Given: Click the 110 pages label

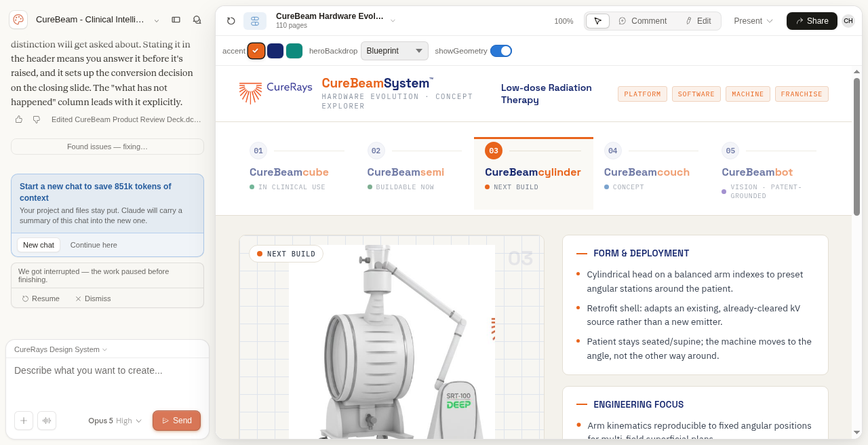Looking at the screenshot, I should pyautogui.click(x=292, y=26).
